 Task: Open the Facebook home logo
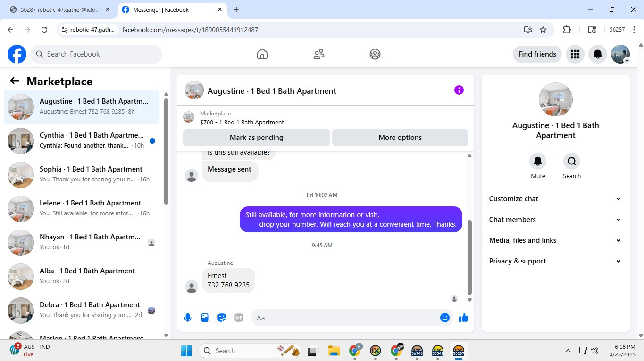click(17, 54)
